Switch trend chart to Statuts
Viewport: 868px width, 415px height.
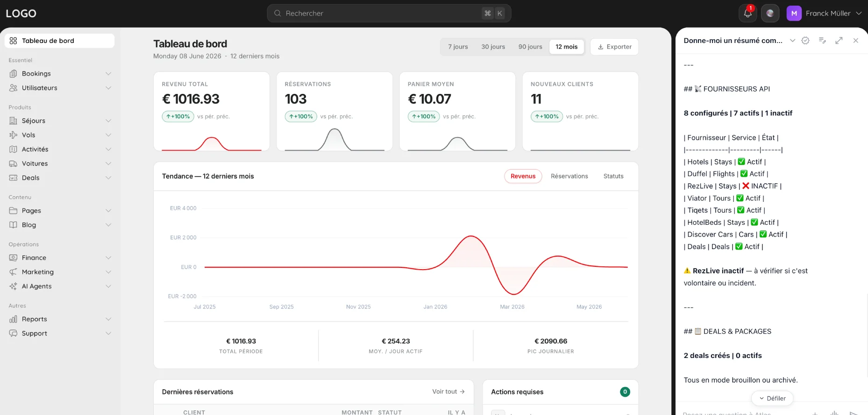tap(613, 176)
